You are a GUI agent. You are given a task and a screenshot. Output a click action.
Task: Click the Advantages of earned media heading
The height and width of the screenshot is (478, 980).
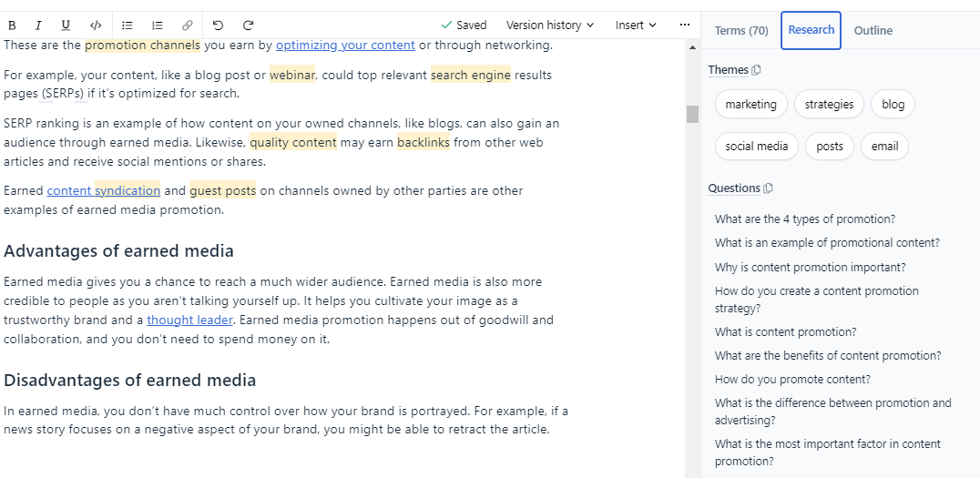[x=118, y=251]
